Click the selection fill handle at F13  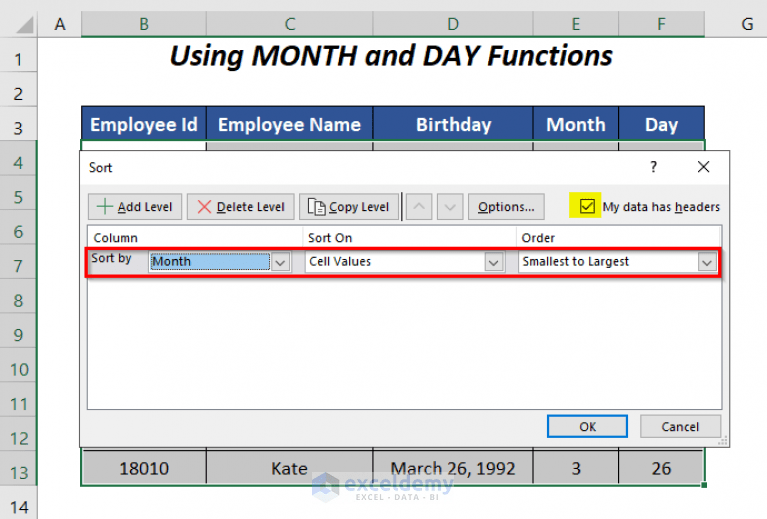(x=704, y=485)
